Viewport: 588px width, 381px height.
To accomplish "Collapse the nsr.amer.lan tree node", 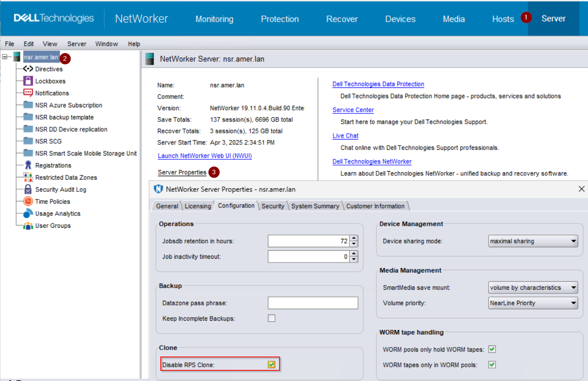I will tap(4, 56).
